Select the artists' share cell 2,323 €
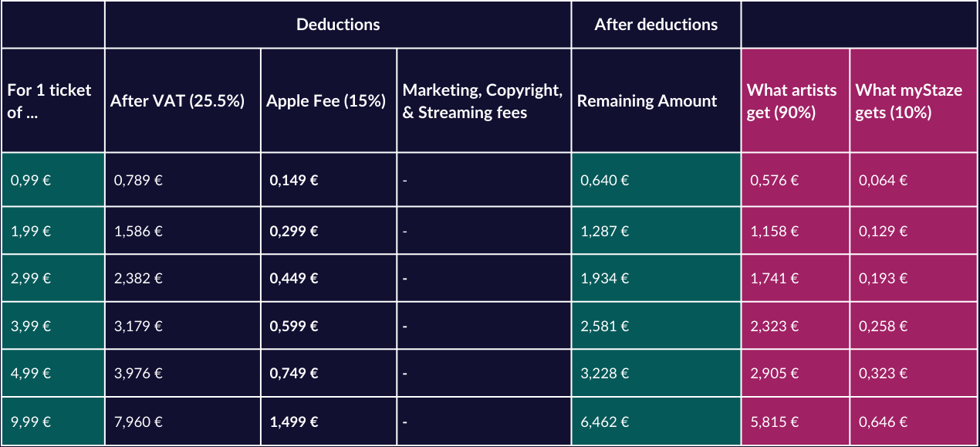This screenshot has width=980, height=447. [x=796, y=326]
